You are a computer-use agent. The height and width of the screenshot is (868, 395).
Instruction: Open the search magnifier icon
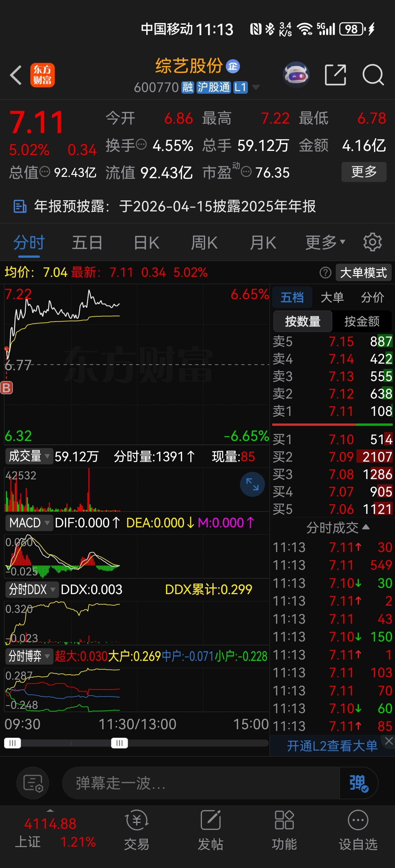[x=373, y=75]
